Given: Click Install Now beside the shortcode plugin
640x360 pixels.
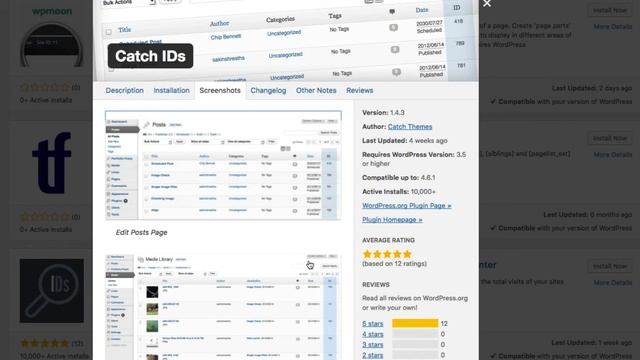Looking at the screenshot, I should tap(610, 138).
